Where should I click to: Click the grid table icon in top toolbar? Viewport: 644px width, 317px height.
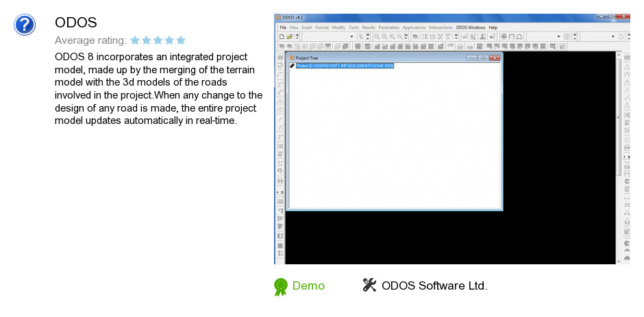(x=567, y=36)
